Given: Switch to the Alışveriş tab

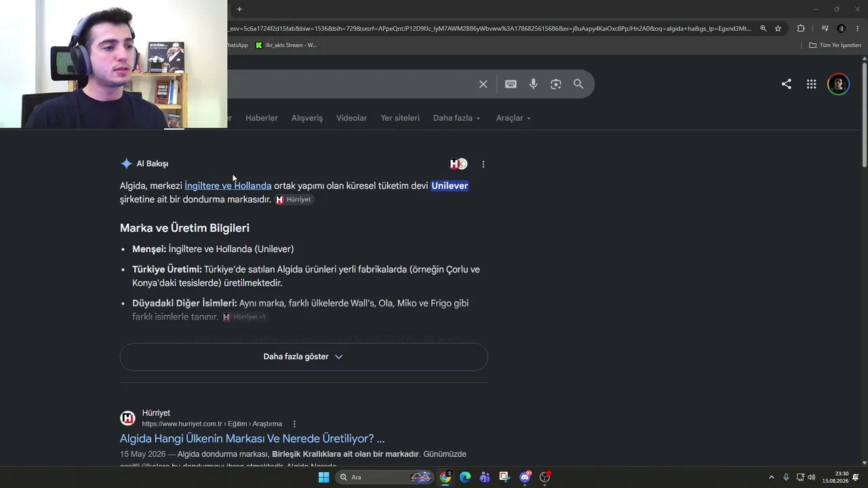Looking at the screenshot, I should tap(307, 118).
